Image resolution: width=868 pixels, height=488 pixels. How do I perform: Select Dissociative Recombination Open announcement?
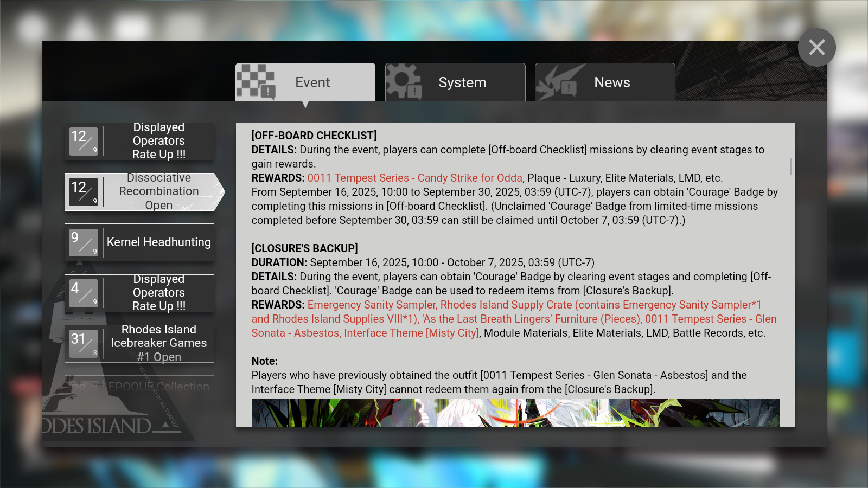(x=144, y=192)
